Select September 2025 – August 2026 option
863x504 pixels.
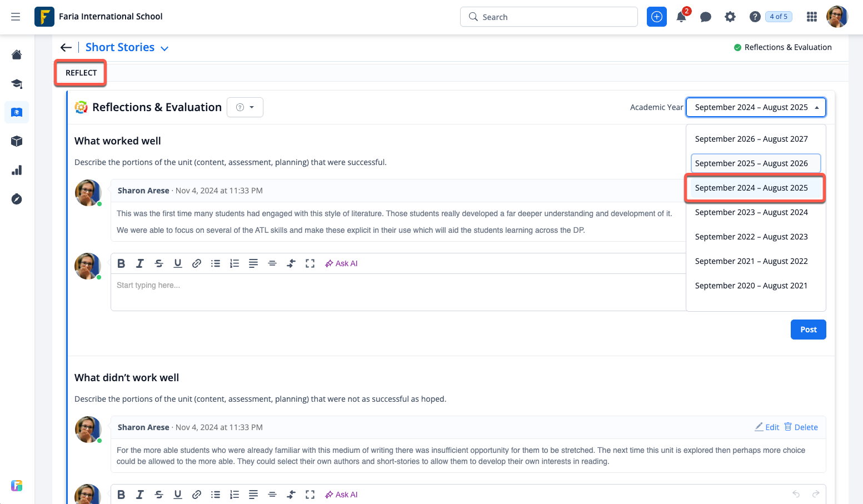point(751,163)
